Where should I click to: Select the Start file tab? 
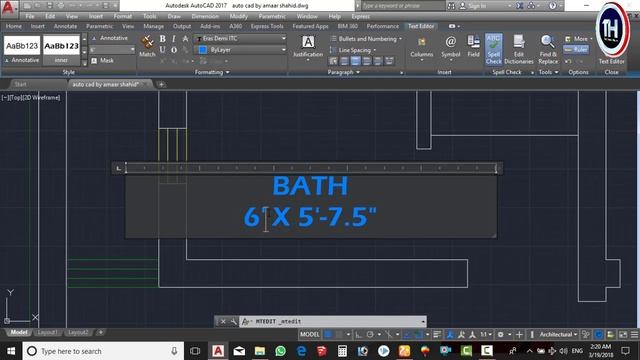click(20, 84)
